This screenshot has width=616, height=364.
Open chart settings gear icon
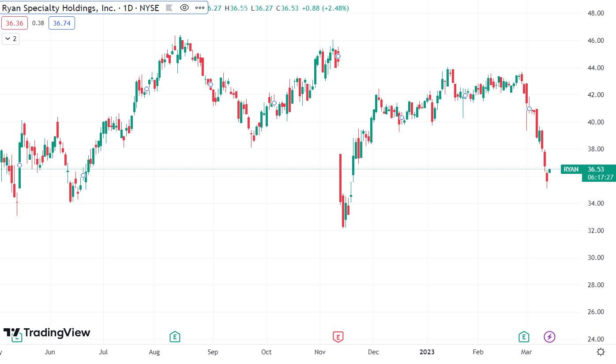coord(601,352)
